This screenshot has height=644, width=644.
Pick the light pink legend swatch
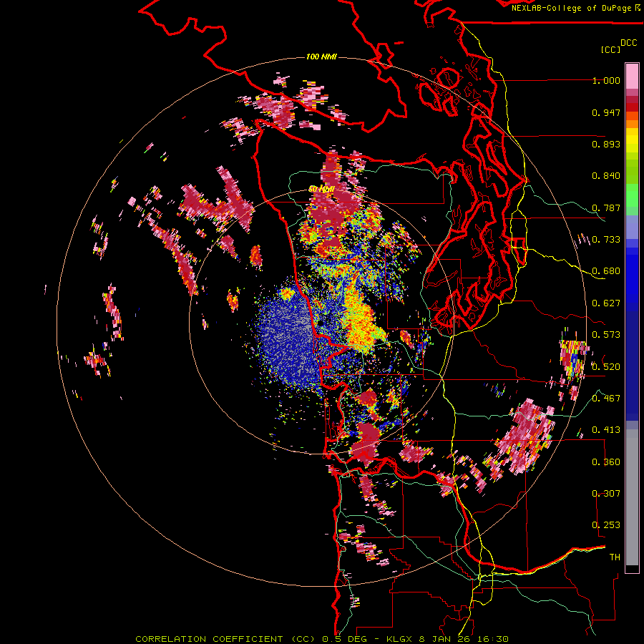pos(632,77)
